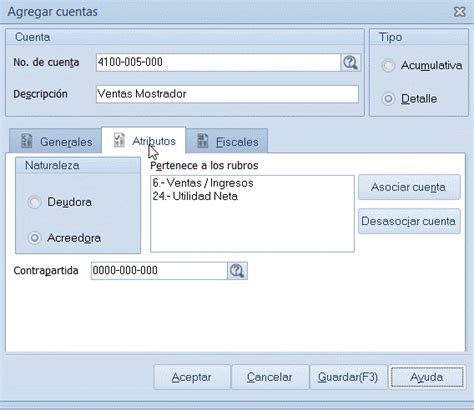Click the Guardar(F3) button

(x=348, y=377)
